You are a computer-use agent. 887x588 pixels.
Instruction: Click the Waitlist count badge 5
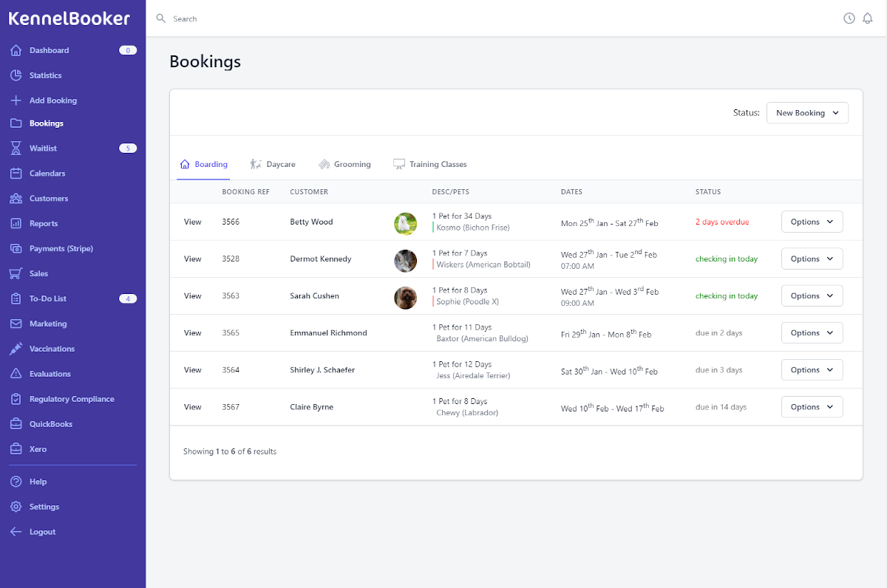pos(128,148)
